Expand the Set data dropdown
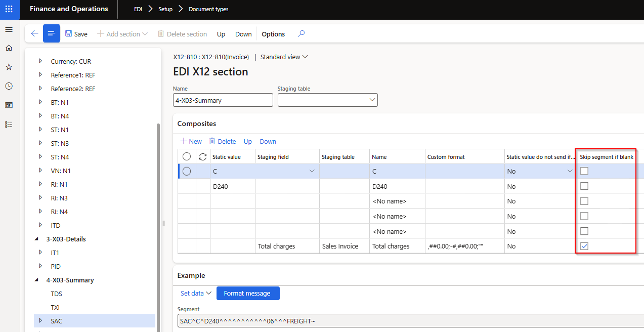Image resolution: width=644 pixels, height=332 pixels. (x=196, y=293)
